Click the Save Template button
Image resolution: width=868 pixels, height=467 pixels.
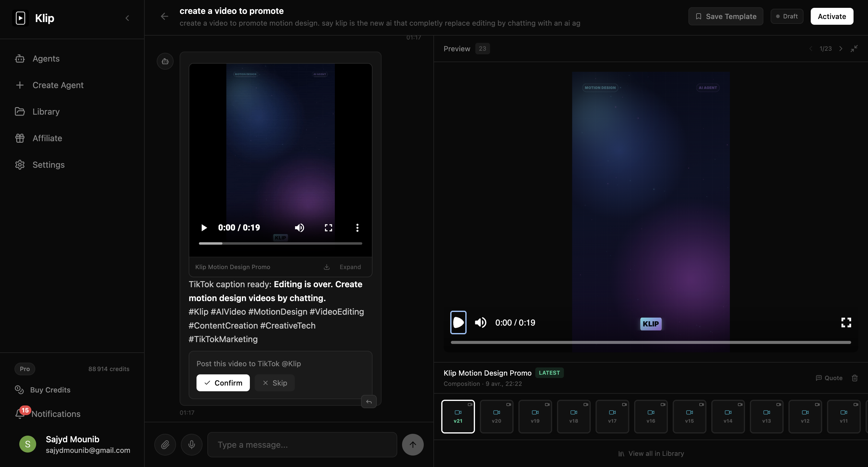[725, 16]
